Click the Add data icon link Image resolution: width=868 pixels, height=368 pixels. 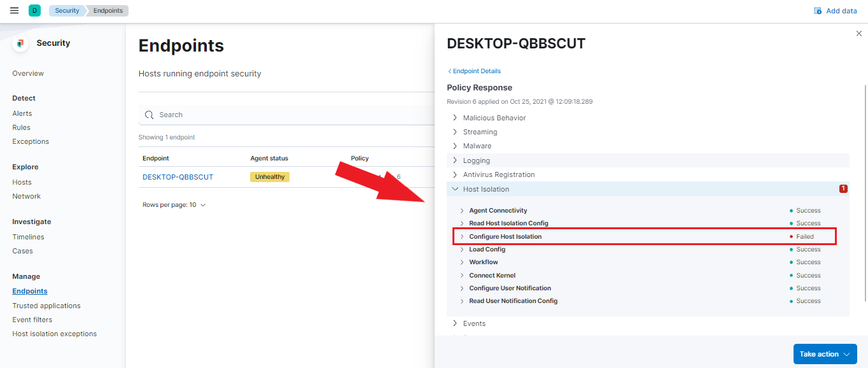[818, 11]
